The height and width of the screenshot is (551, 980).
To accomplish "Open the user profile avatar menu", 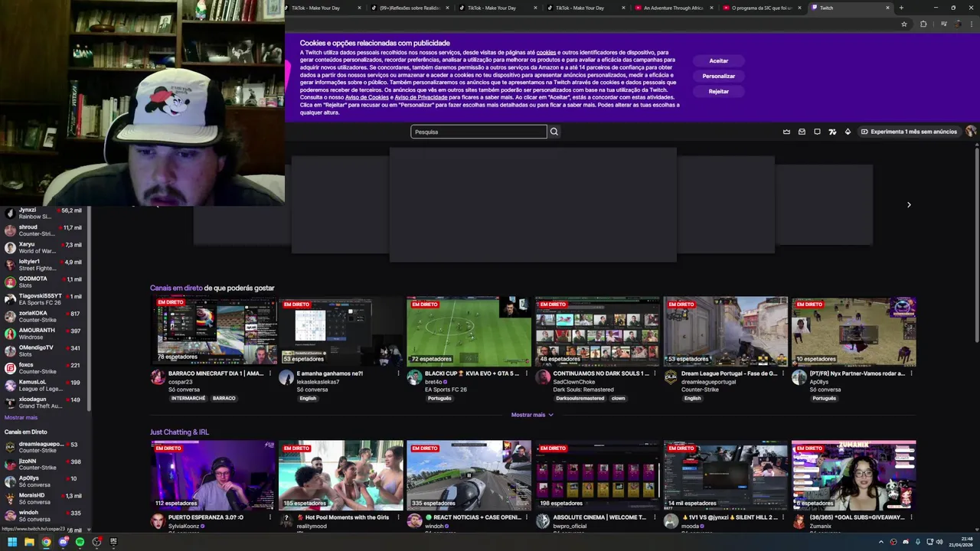I will coord(971,132).
